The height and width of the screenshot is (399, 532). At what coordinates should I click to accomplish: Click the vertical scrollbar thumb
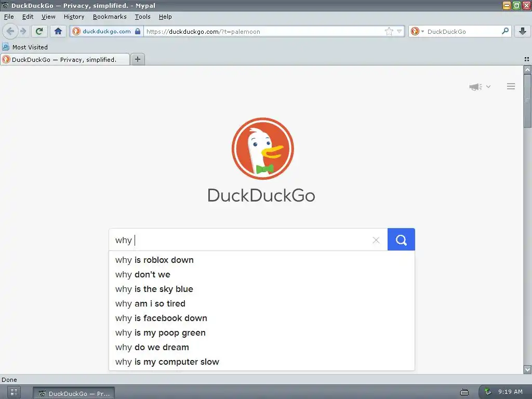tap(527, 101)
